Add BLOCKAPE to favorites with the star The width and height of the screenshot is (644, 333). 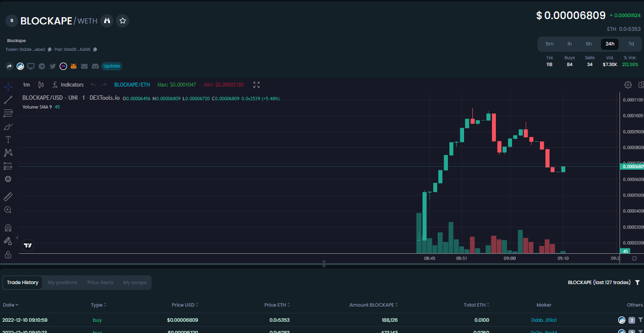pyautogui.click(x=123, y=21)
